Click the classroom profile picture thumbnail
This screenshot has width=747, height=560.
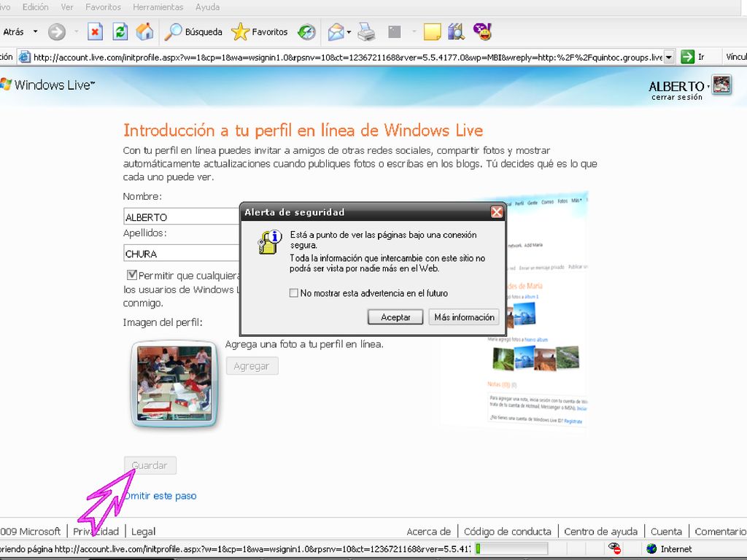(174, 384)
